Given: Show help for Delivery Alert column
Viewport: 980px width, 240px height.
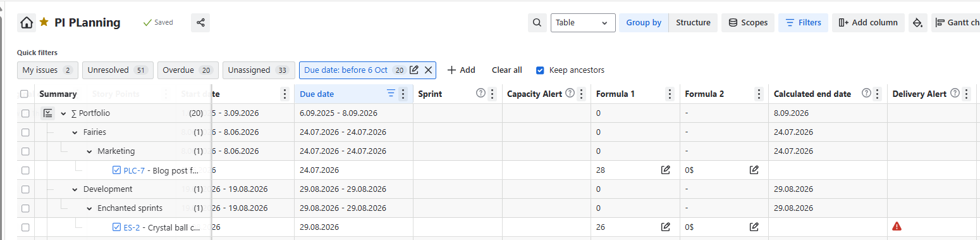Looking at the screenshot, I should point(955,94).
